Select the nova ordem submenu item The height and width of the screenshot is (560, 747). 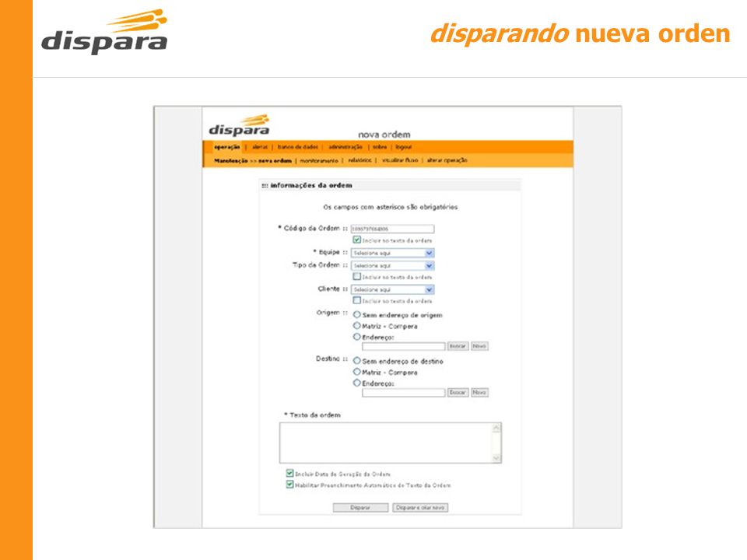click(x=275, y=160)
